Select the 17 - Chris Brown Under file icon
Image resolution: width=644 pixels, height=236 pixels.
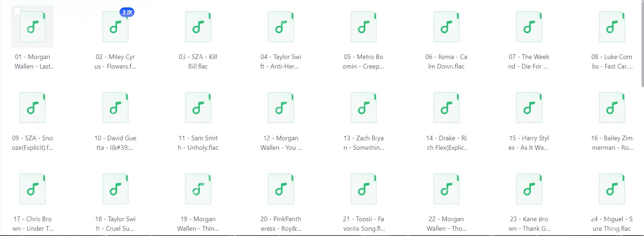[33, 189]
